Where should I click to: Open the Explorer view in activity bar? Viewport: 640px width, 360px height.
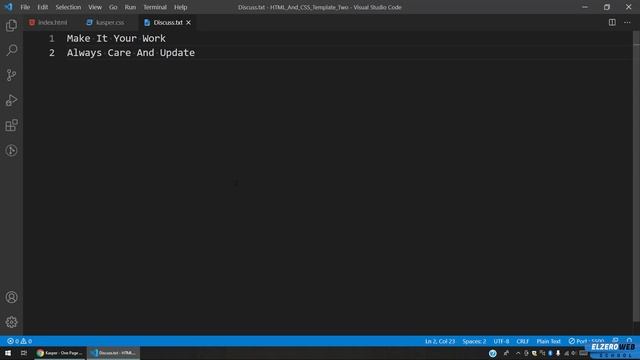[11, 25]
